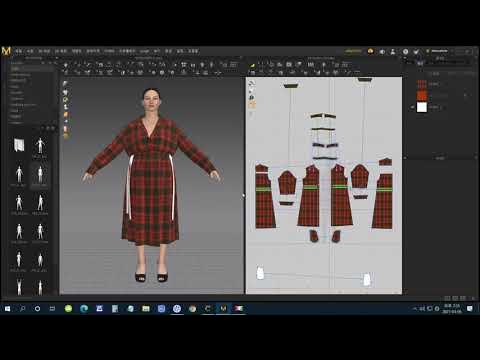Select the top collar pattern piece
Image resolution: width=480 pixels, height=360 pixels.
323,116
